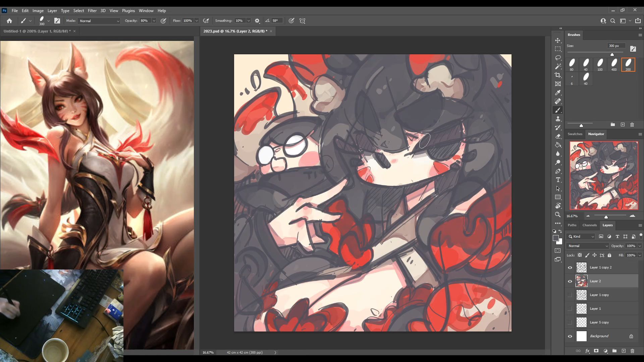Open the brush Opacity dropdown arrow
The image size is (644, 362).
point(154,21)
